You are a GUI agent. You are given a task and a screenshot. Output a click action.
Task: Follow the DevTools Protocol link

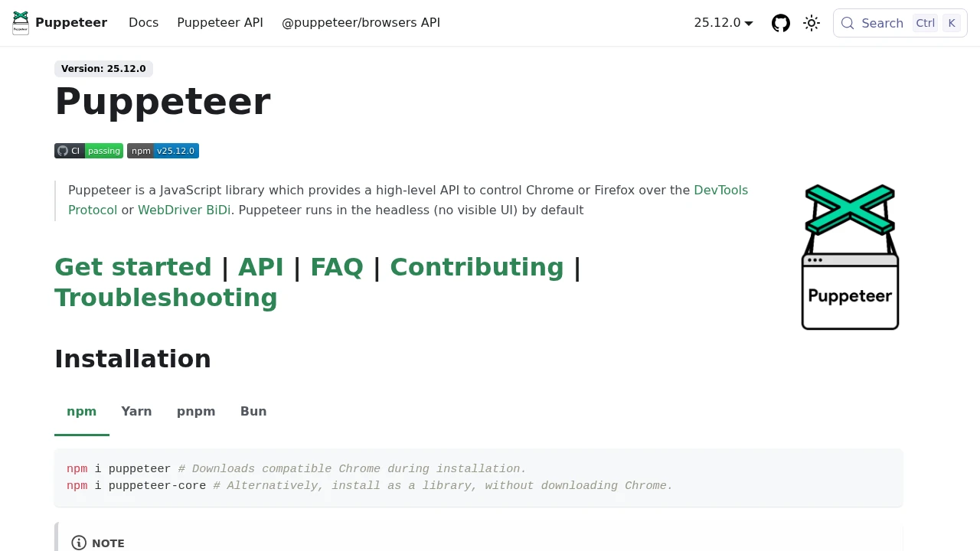click(720, 190)
